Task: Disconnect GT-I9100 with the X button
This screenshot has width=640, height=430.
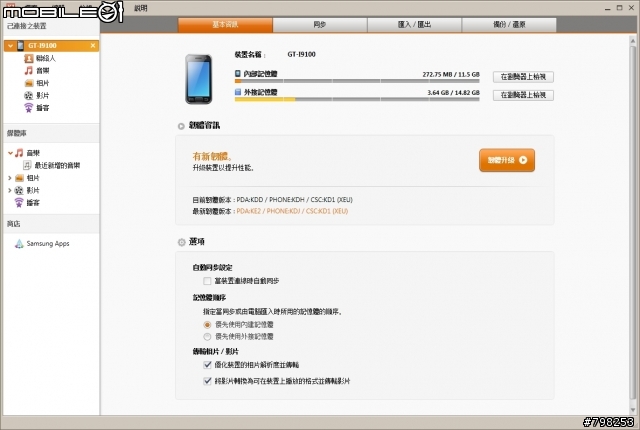Action: click(93, 46)
